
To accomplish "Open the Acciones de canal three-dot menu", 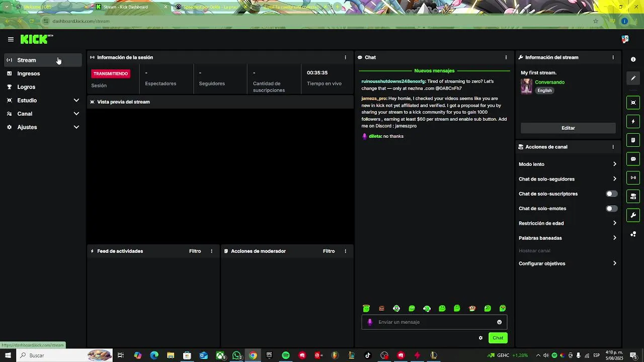I will click(613, 147).
